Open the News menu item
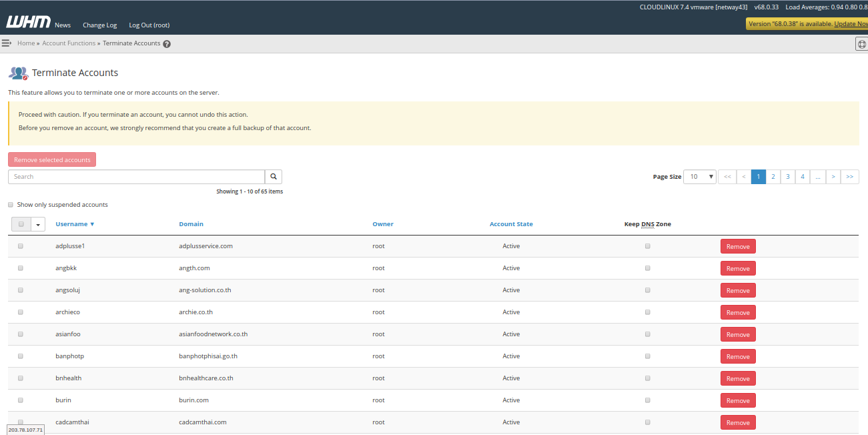This screenshot has height=435, width=868. click(63, 25)
